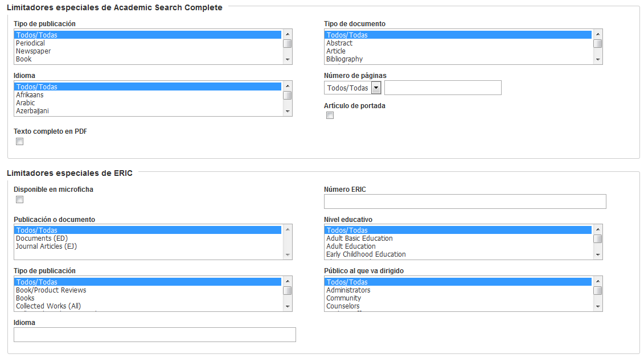Enable the Disponible en microficha checkbox

click(19, 200)
